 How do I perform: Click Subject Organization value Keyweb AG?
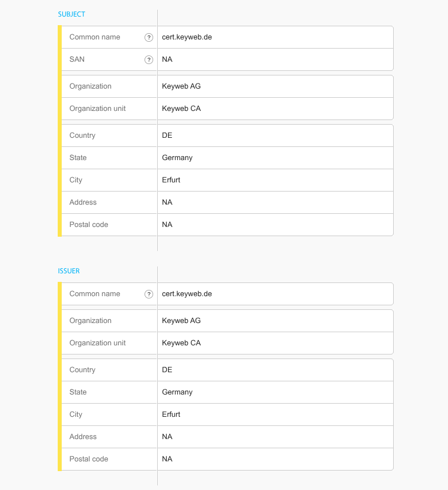tap(181, 86)
